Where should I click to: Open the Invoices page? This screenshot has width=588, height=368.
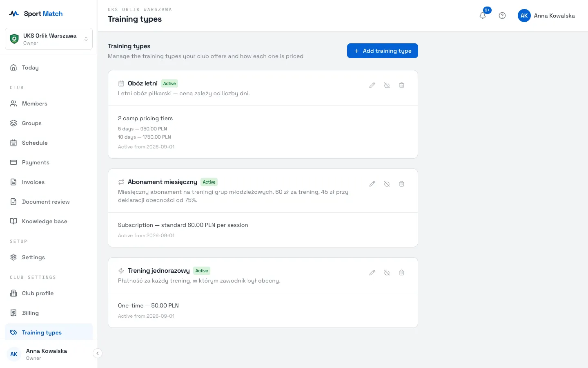(49, 182)
